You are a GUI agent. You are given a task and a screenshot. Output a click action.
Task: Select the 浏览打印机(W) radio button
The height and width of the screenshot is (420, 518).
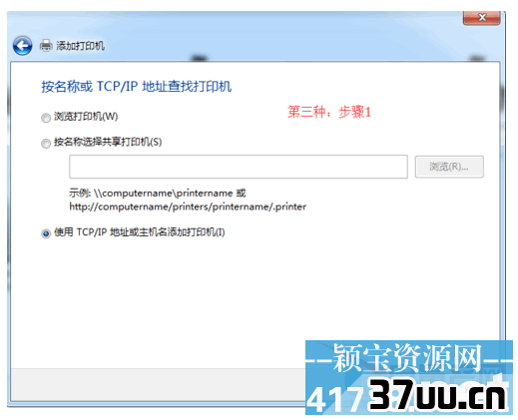pos(46,118)
